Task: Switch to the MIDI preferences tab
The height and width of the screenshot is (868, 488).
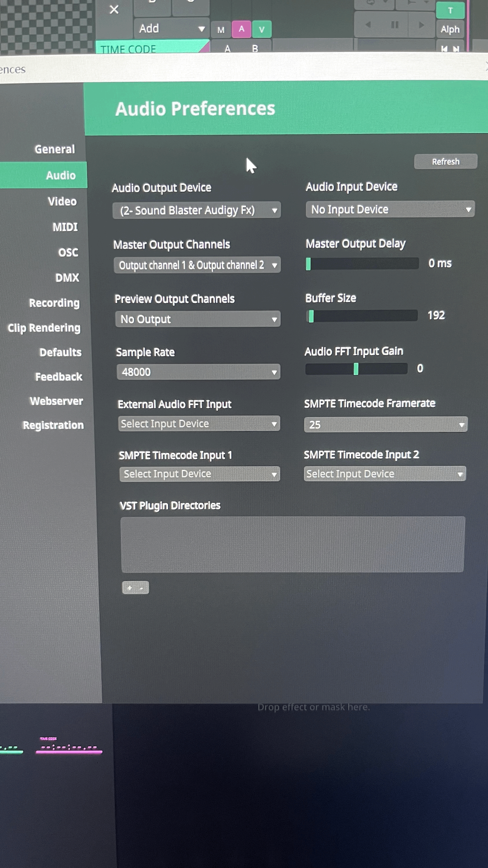Action: click(x=65, y=227)
